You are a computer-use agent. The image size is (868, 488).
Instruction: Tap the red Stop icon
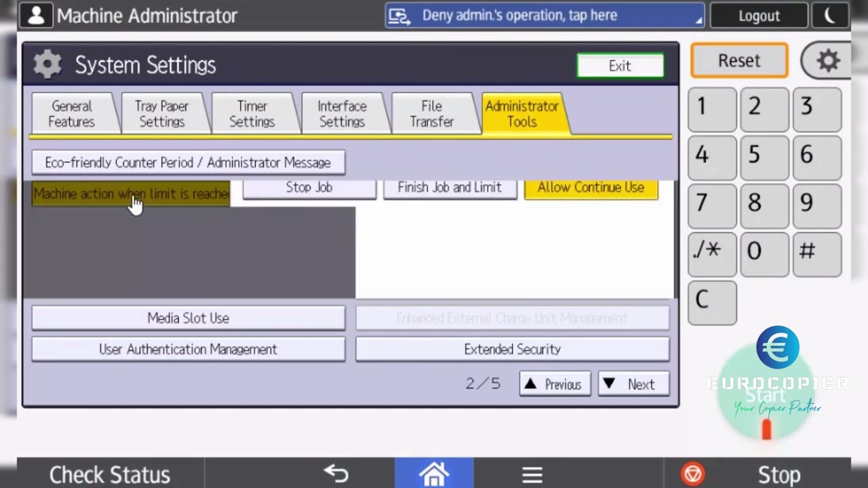coord(693,474)
